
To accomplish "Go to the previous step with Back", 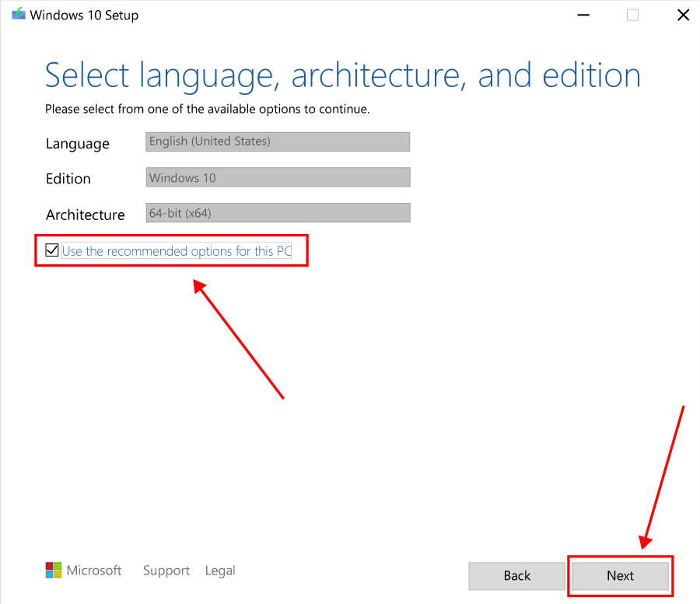I will click(x=516, y=576).
